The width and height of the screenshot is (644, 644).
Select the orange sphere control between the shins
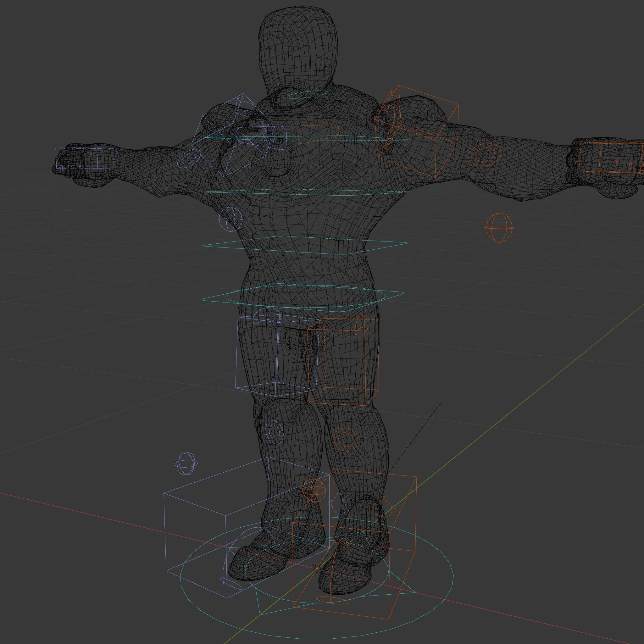pyautogui.click(x=314, y=490)
